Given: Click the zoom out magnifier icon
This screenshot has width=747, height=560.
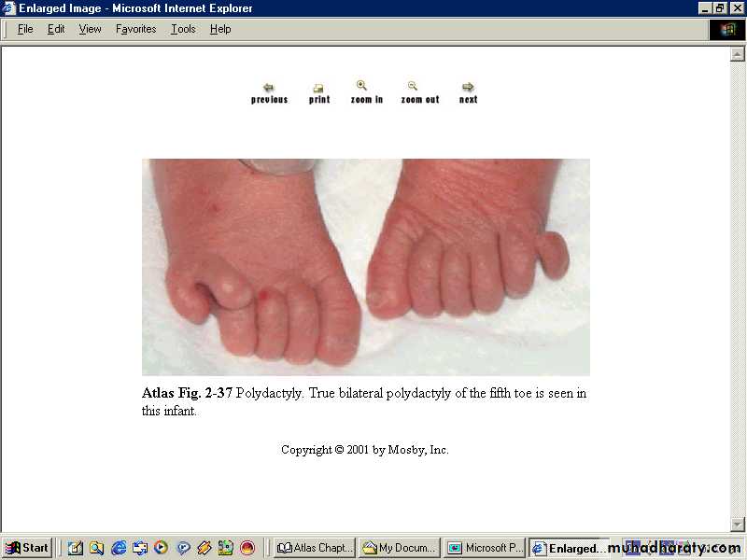Looking at the screenshot, I should (413, 86).
